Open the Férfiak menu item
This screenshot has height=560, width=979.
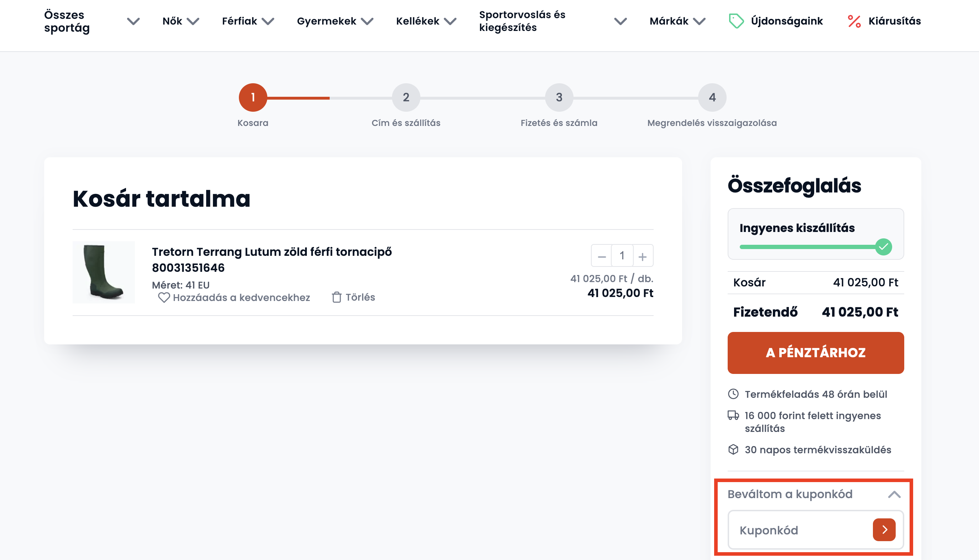pos(248,21)
